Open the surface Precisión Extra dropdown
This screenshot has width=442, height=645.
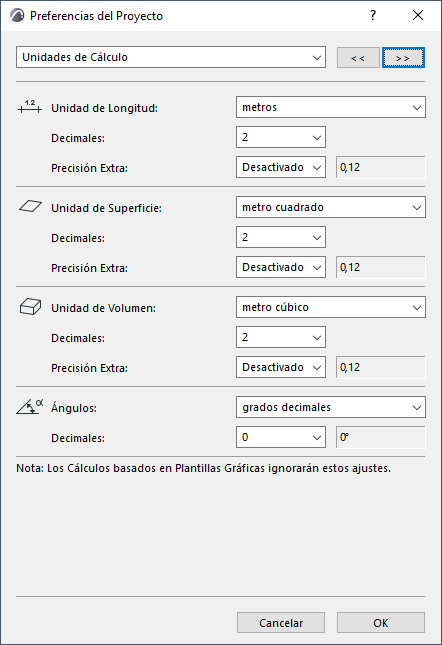coord(281,267)
